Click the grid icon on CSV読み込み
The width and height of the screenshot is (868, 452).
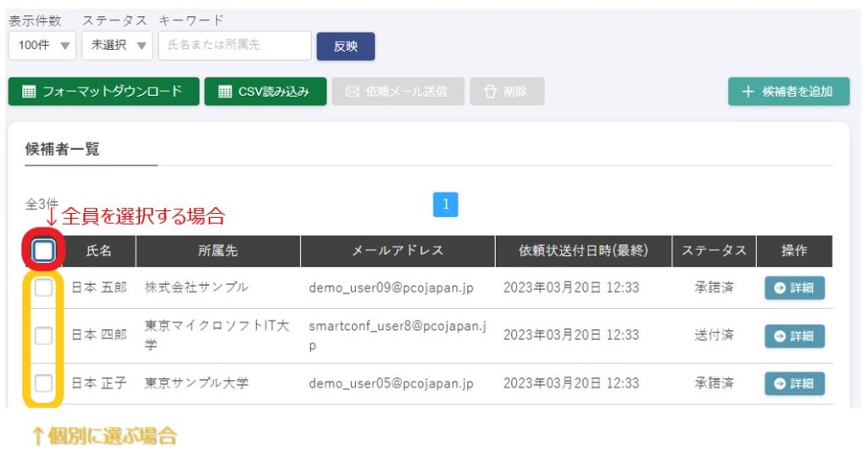[225, 92]
